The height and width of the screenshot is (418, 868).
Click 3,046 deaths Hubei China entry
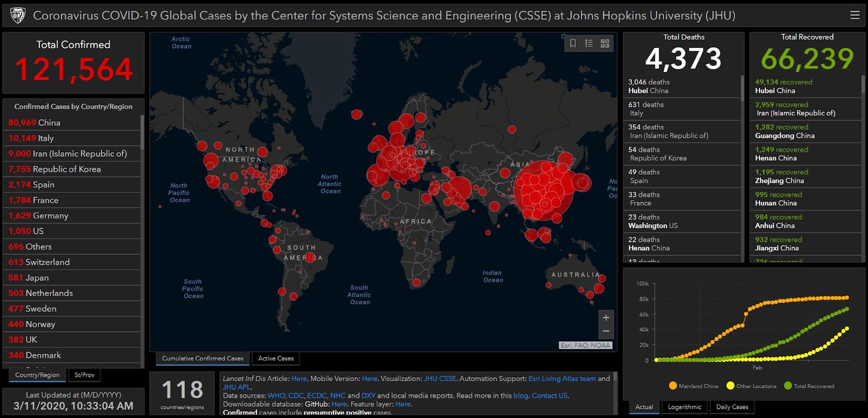point(682,86)
